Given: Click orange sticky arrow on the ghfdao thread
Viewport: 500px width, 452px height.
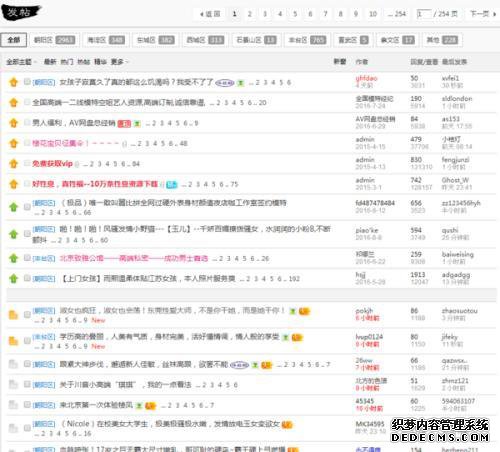Looking at the screenshot, I should (x=14, y=82).
